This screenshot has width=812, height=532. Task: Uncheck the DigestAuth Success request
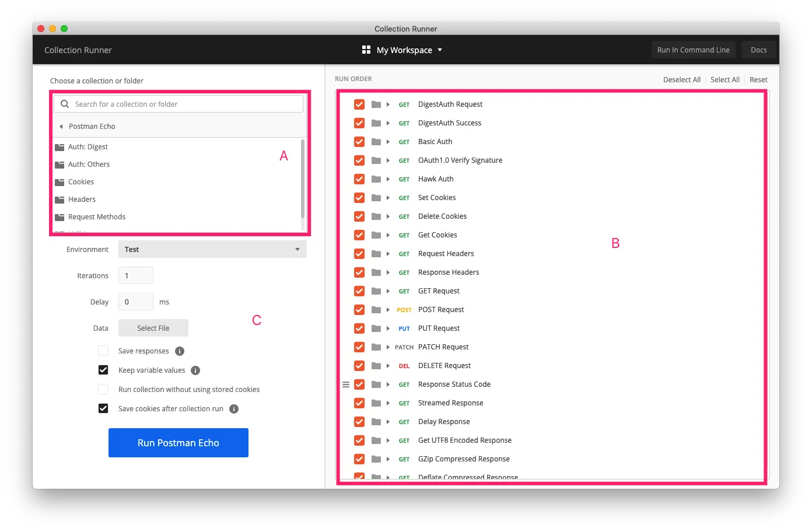[359, 123]
